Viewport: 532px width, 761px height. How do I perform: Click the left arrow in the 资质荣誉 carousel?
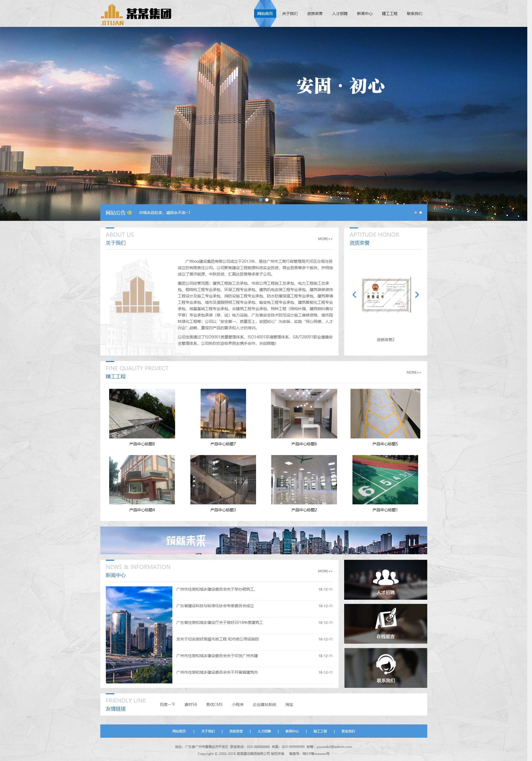(x=354, y=295)
